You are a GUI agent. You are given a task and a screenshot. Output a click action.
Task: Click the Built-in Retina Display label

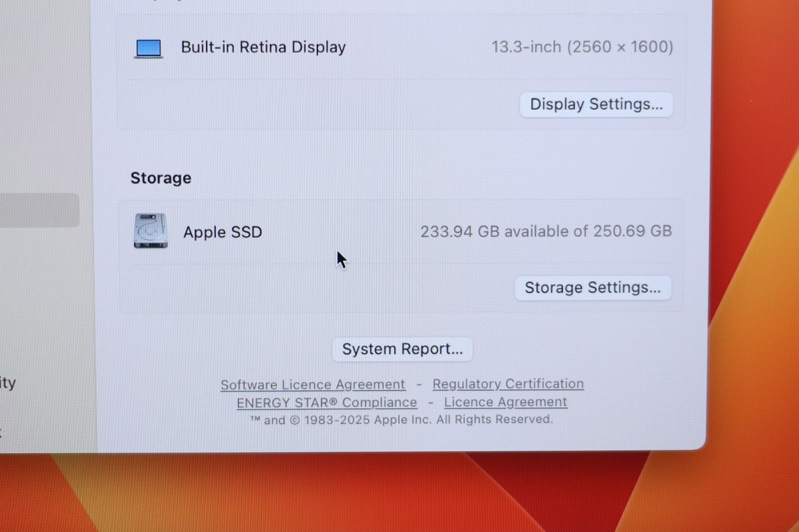pos(263,47)
